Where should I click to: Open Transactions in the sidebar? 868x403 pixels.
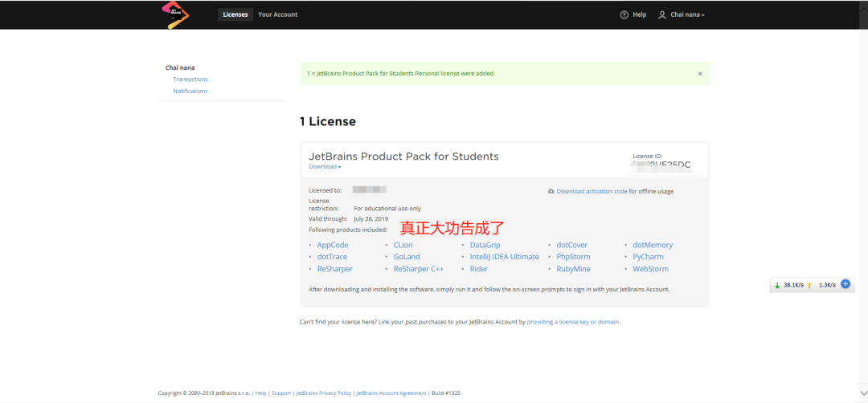[x=190, y=79]
